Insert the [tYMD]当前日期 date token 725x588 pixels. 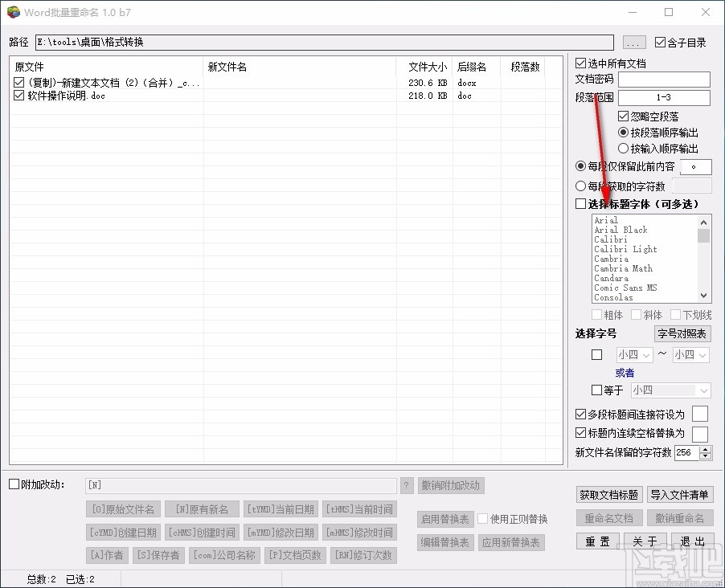click(x=281, y=508)
